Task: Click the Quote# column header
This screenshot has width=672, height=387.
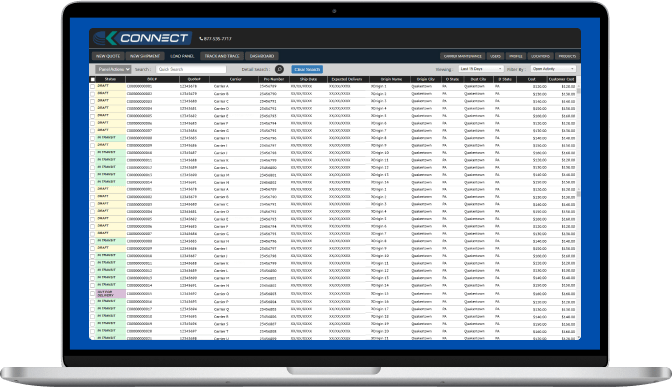Action: tap(194, 79)
